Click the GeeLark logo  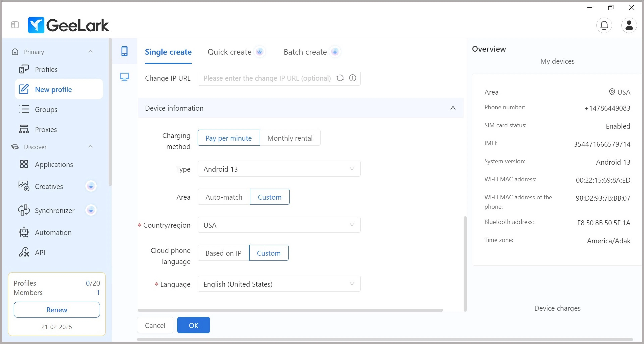pyautogui.click(x=68, y=25)
